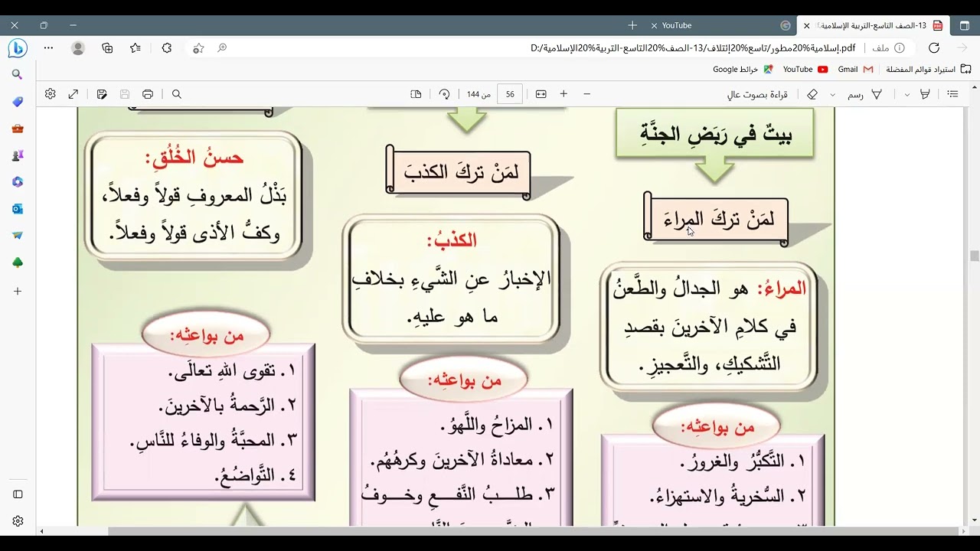
Task: Open the green tree sidebar icon
Action: tap(18, 262)
